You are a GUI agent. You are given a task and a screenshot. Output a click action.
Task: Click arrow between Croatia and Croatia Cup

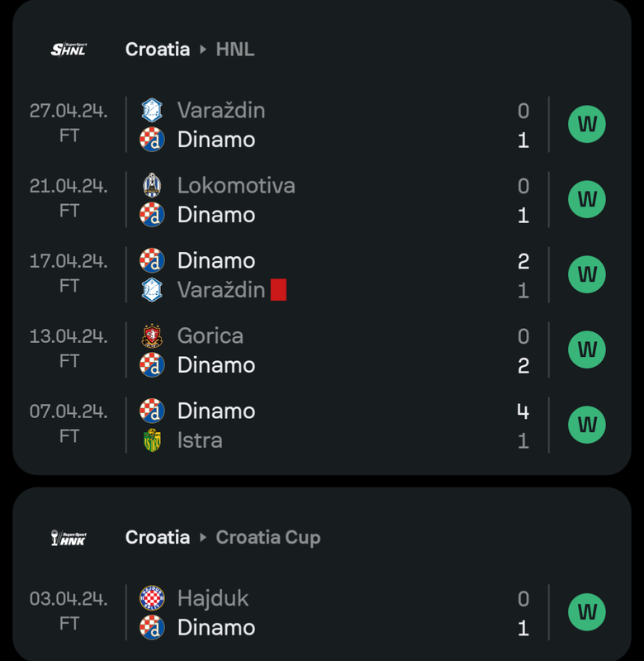pyautogui.click(x=203, y=538)
